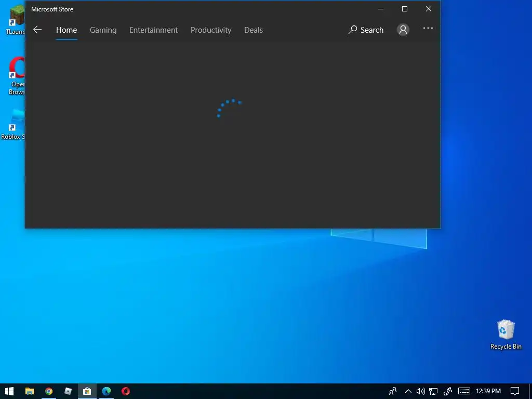The width and height of the screenshot is (532, 399).
Task: Open Roblox Studio desktop shortcut
Action: pyautogui.click(x=14, y=124)
